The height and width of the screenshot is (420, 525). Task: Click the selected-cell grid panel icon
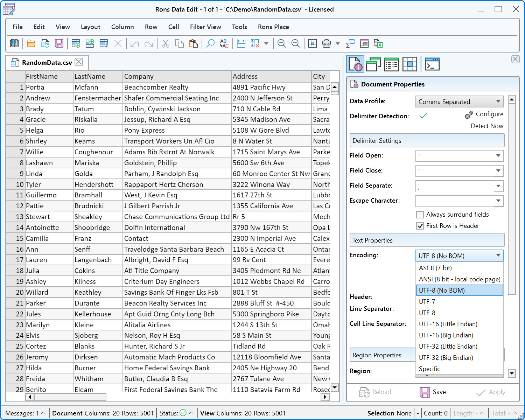click(410, 64)
